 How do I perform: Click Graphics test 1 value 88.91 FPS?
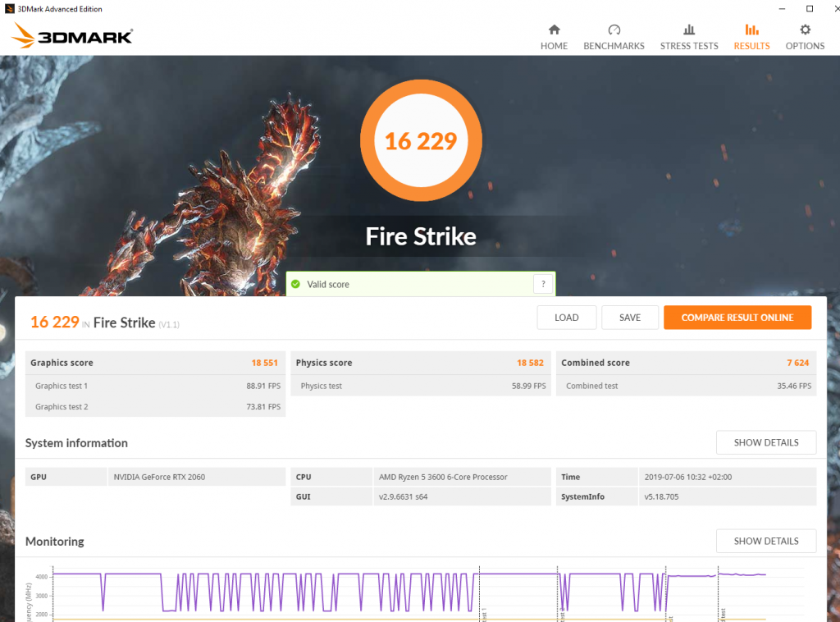263,386
